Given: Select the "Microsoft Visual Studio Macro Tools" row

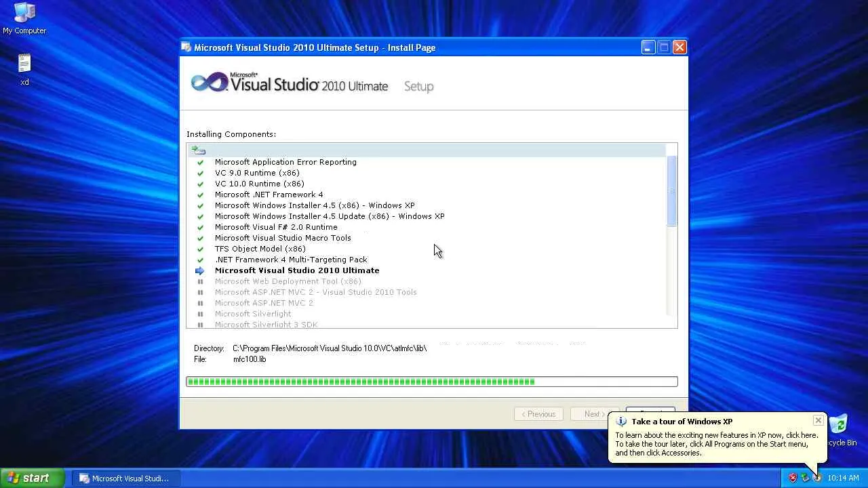Looking at the screenshot, I should pyautogui.click(x=283, y=239).
